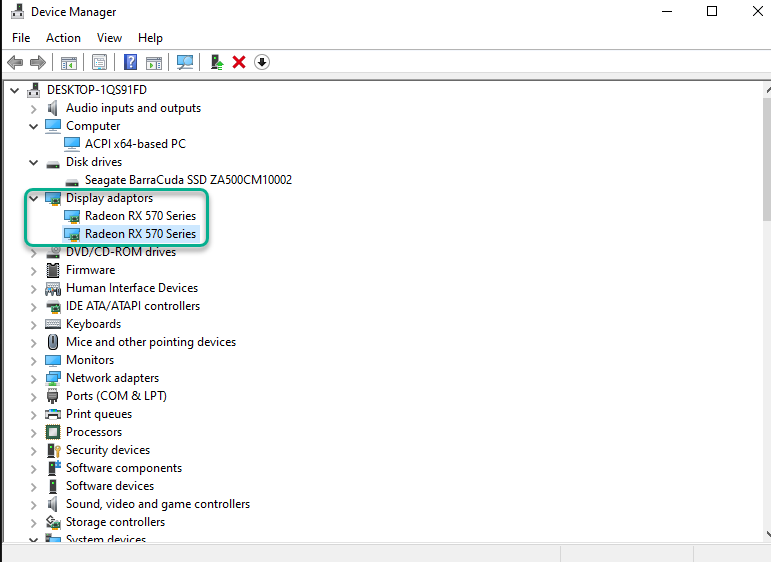Click the Audio inputs and outputs speaker icon
This screenshot has width=771, height=562.
tap(53, 108)
